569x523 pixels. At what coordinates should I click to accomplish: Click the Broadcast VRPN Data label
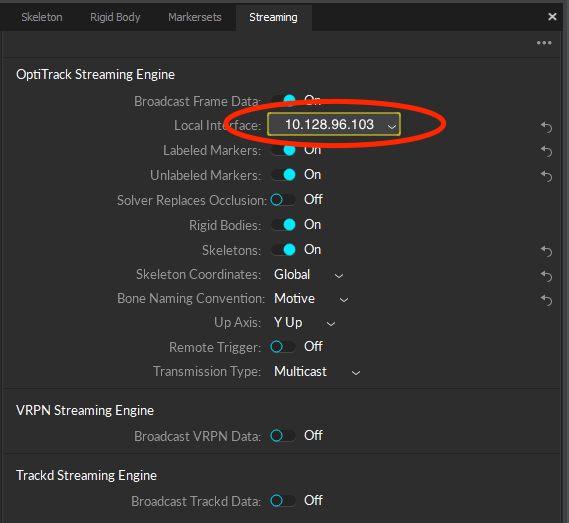(x=197, y=436)
